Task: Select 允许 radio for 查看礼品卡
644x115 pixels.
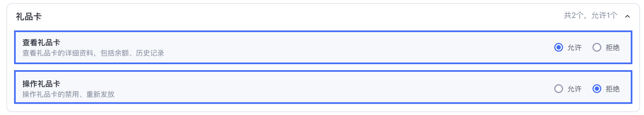Action: coord(558,47)
